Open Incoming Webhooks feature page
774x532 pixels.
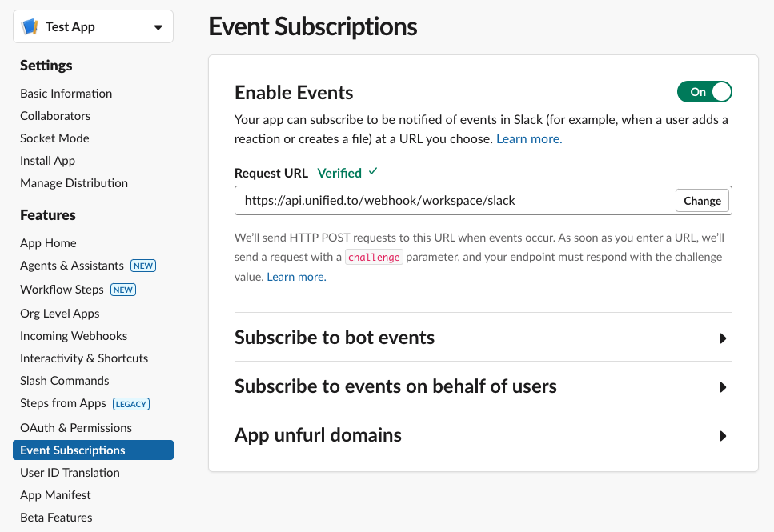[x=74, y=336]
